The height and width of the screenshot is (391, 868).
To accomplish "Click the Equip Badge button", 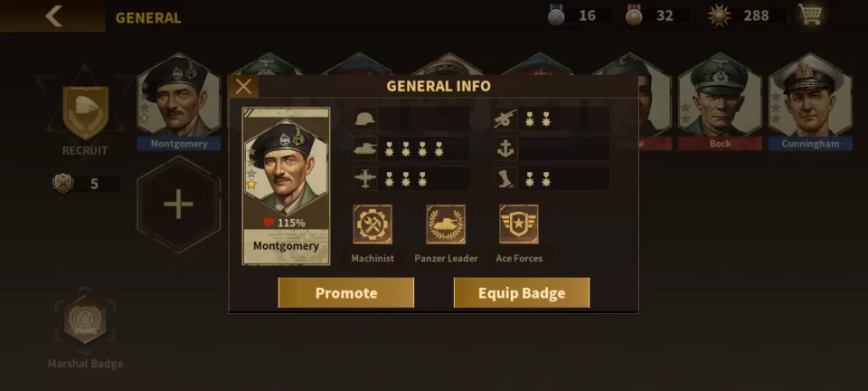I will pyautogui.click(x=522, y=292).
